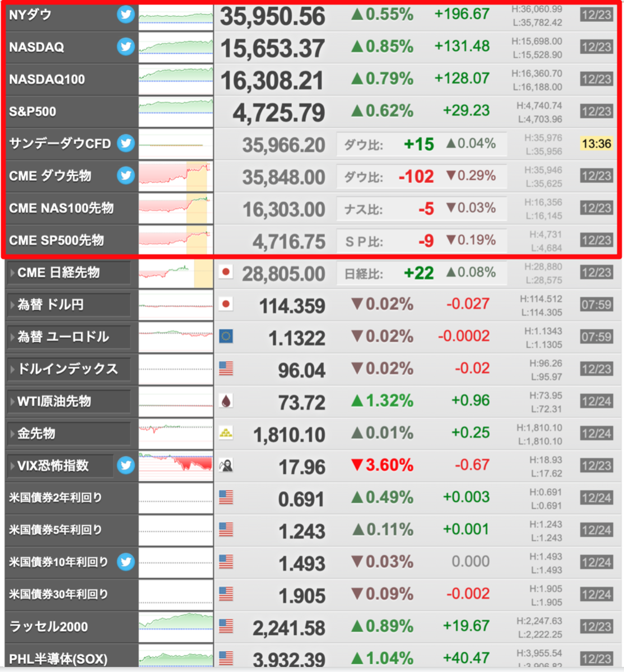
Task: Click the ダウ比 -102 value
Action: [x=416, y=176]
